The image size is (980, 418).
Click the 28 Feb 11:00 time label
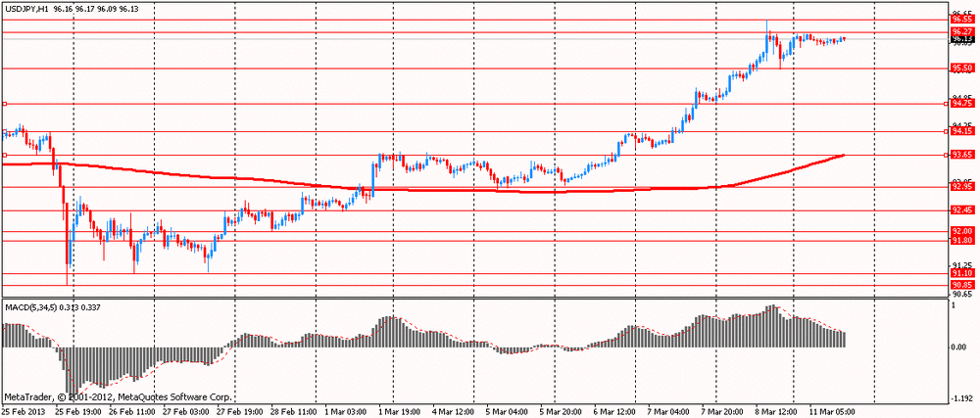pos(292,412)
